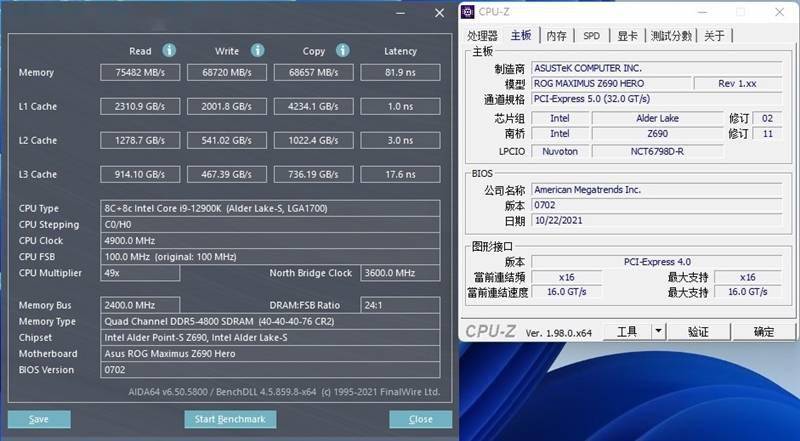
Task: Click the 验证 button in CPU-Z
Action: tap(699, 331)
